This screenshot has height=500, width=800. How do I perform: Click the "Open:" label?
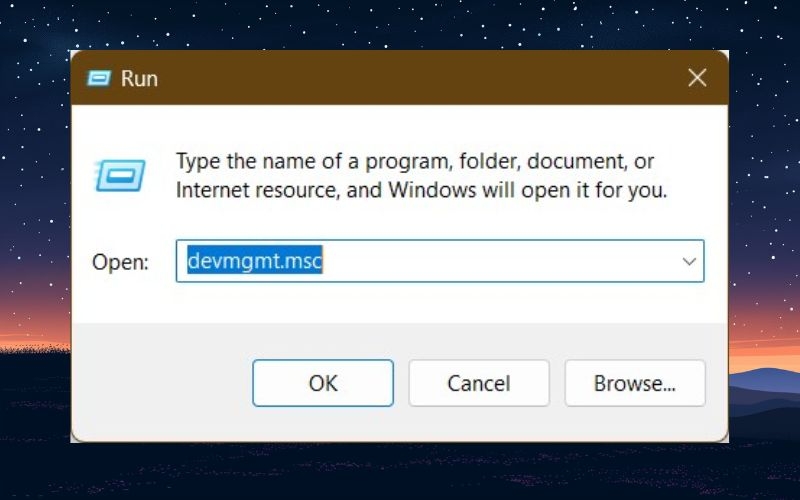120,262
